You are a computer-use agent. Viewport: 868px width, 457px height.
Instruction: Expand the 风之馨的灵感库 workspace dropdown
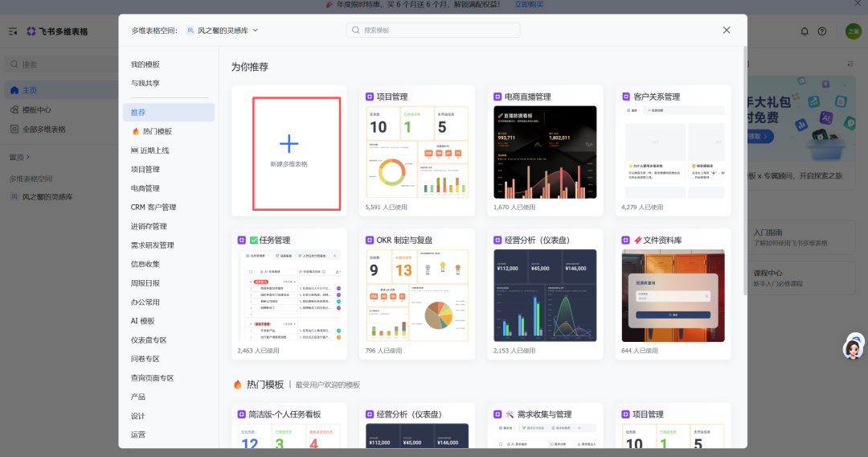pos(256,31)
